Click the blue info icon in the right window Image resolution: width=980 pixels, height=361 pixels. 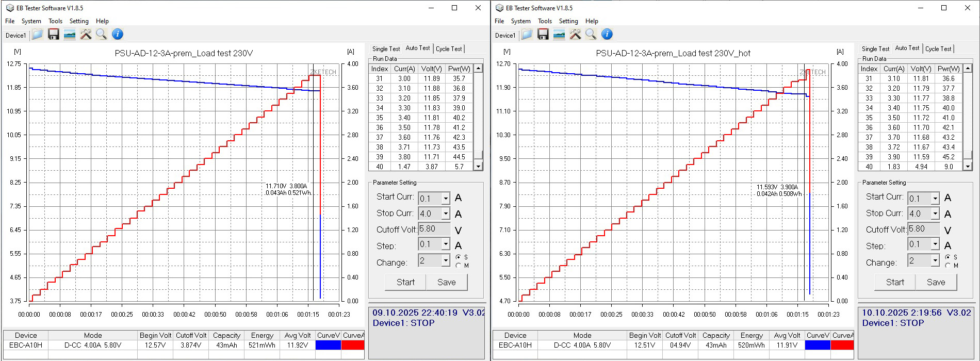tap(607, 35)
